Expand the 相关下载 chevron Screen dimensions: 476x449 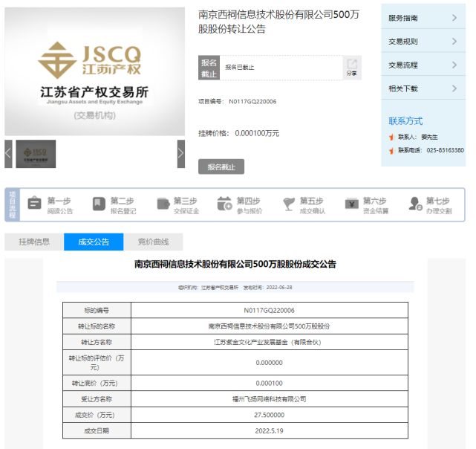tap(454, 88)
